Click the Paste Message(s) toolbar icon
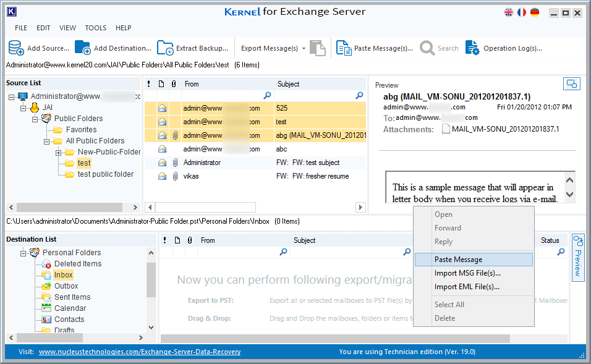 [344, 48]
